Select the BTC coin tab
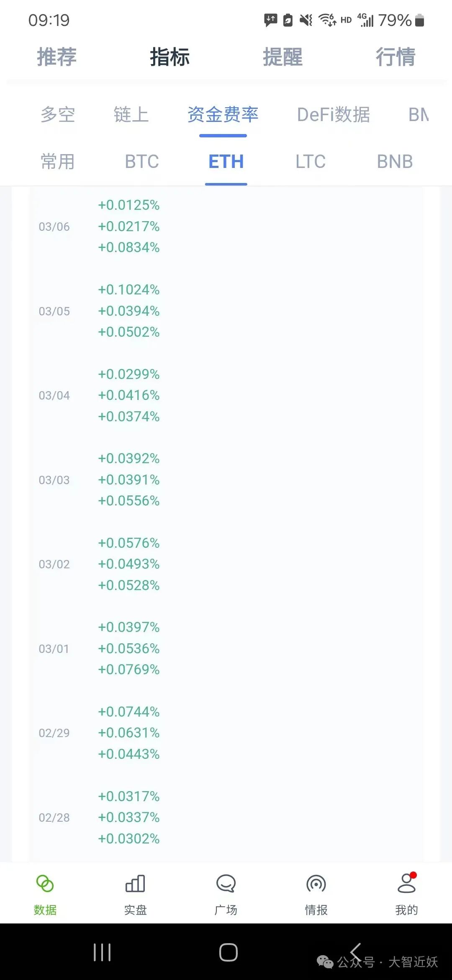Viewport: 452px width, 980px height. 142,162
